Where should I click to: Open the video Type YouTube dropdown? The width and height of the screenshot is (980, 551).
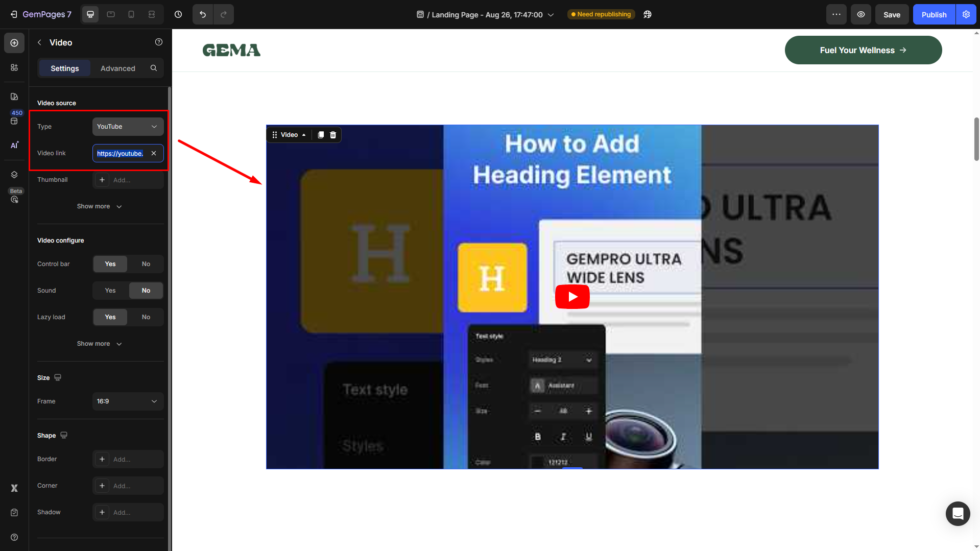click(x=128, y=127)
